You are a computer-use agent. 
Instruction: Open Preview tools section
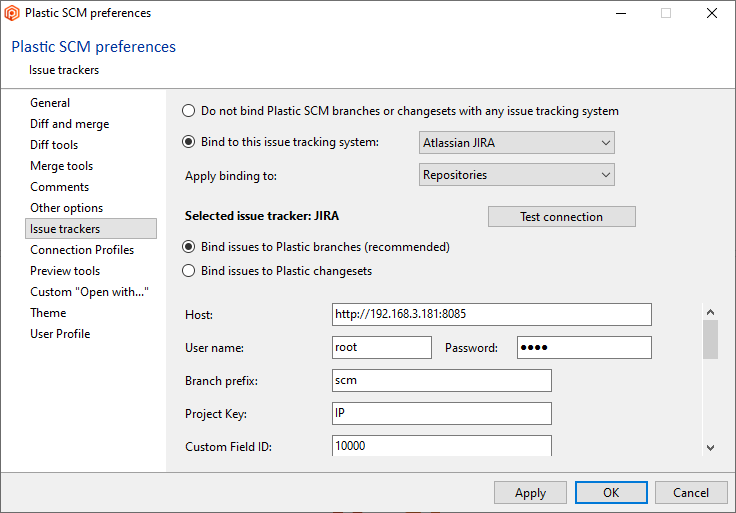pyautogui.click(x=65, y=271)
